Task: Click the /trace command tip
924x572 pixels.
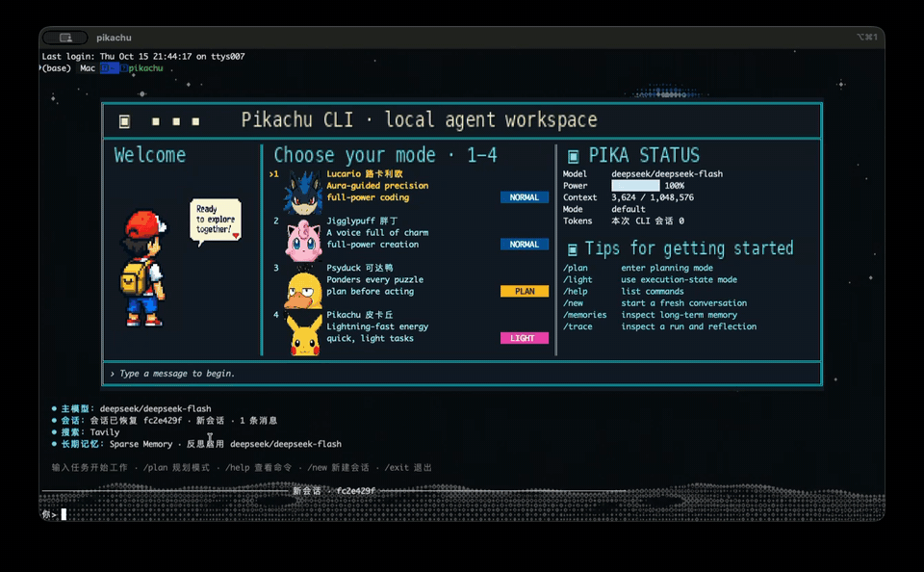Action: point(577,326)
